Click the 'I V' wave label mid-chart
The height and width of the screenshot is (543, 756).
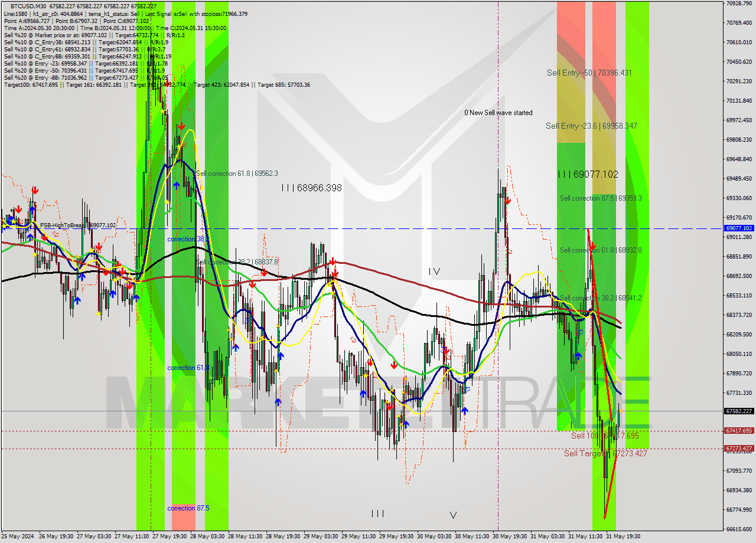pyautogui.click(x=434, y=271)
